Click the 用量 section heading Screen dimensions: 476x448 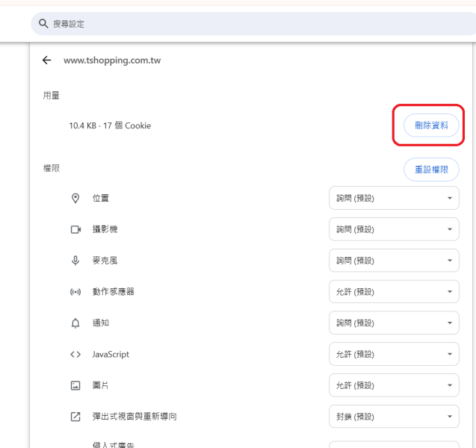pyautogui.click(x=52, y=96)
